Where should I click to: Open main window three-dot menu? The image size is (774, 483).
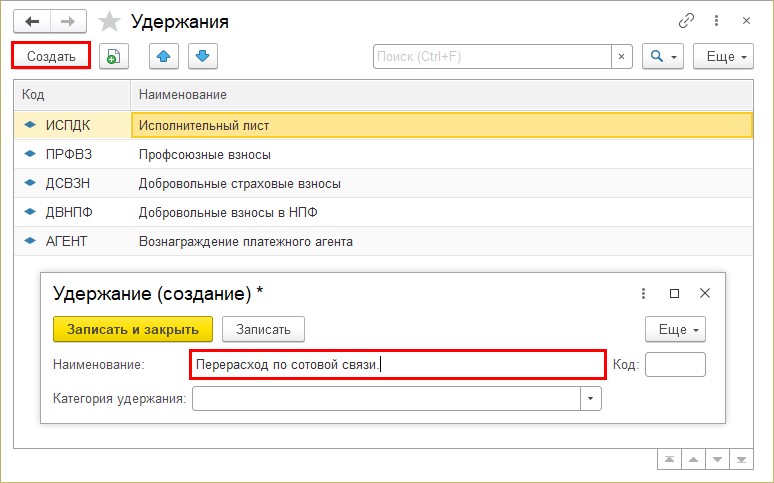pos(716,21)
